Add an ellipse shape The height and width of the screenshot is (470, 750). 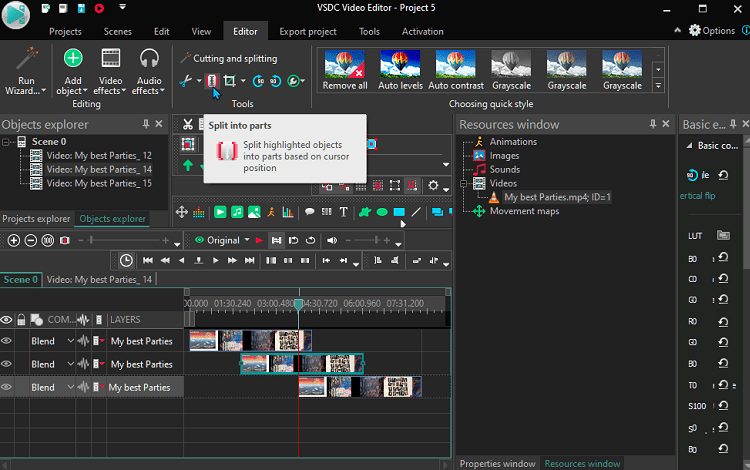[x=382, y=212]
